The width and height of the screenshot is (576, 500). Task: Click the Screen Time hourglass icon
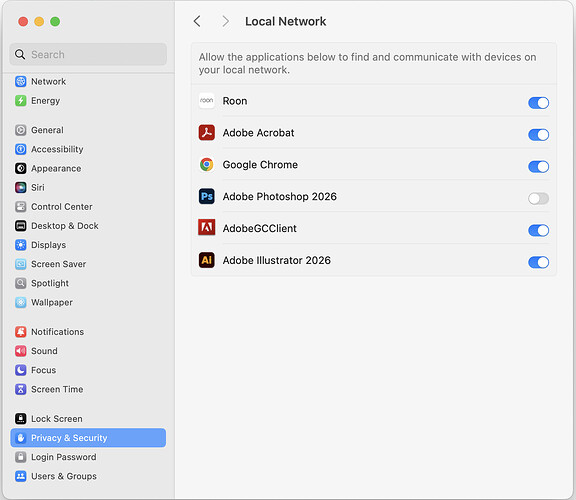21,389
